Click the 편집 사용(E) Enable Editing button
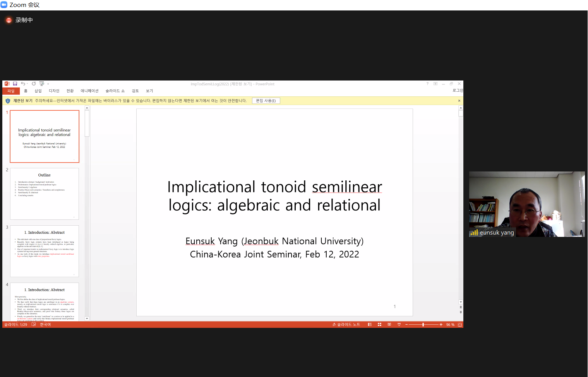The width and height of the screenshot is (588, 377). pos(266,101)
